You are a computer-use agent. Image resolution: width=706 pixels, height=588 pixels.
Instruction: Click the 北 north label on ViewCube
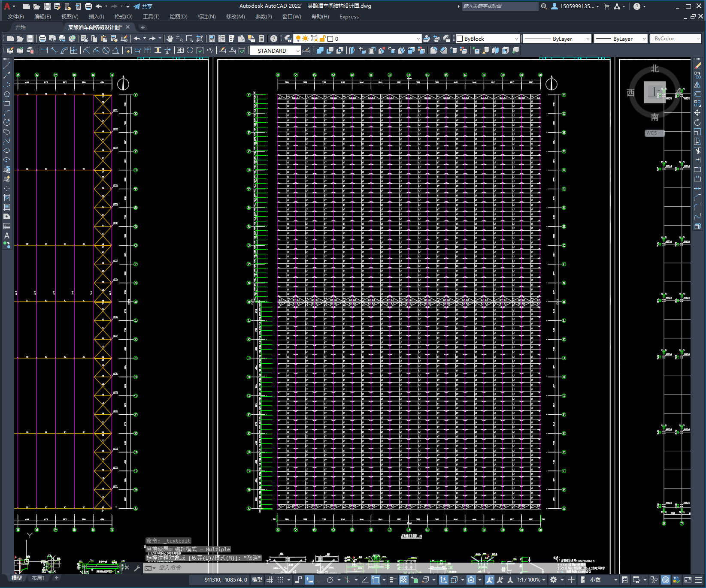click(654, 69)
